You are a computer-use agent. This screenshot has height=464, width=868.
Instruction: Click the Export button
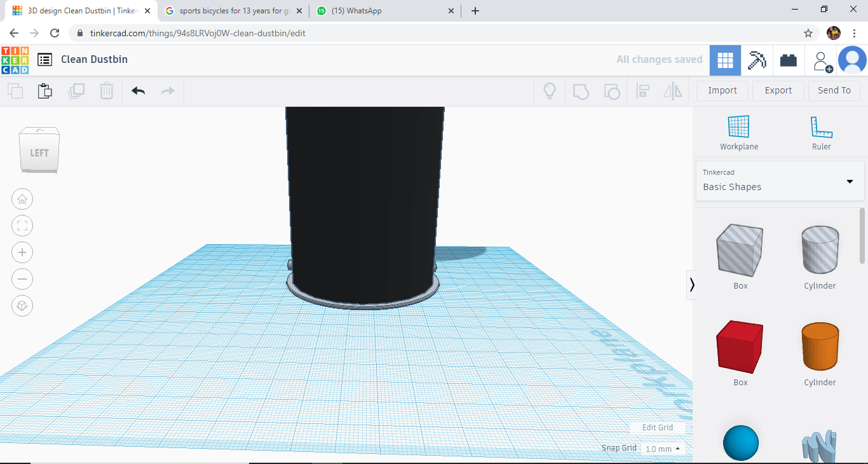tap(778, 90)
